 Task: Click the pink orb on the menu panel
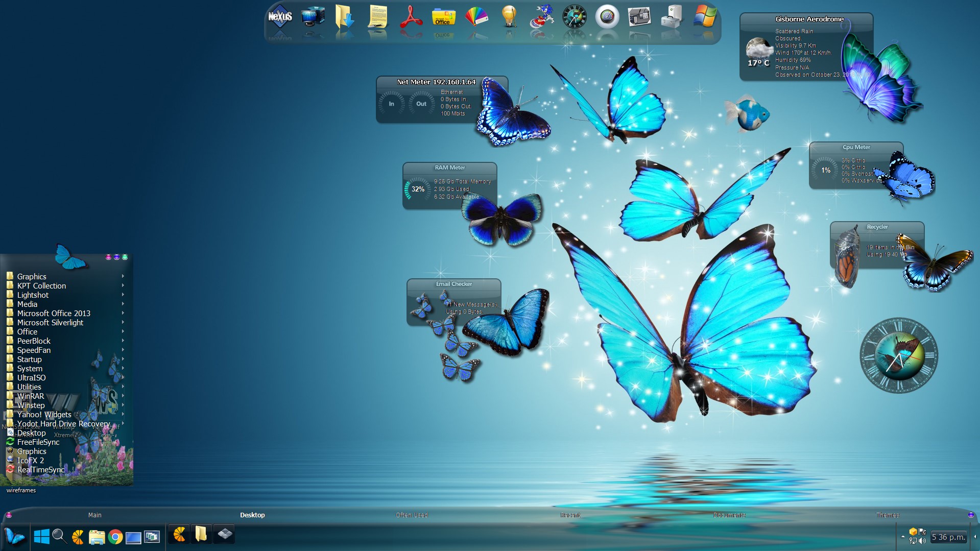coord(108,257)
